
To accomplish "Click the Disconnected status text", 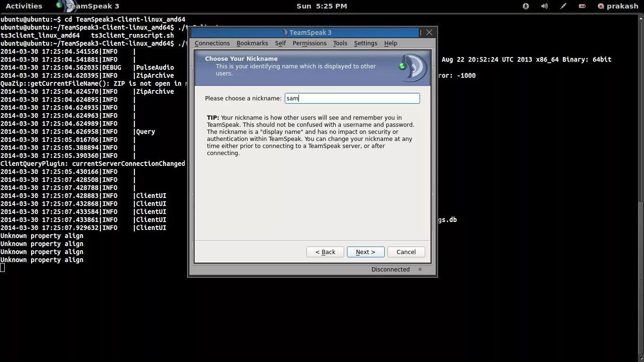I will click(x=390, y=270).
